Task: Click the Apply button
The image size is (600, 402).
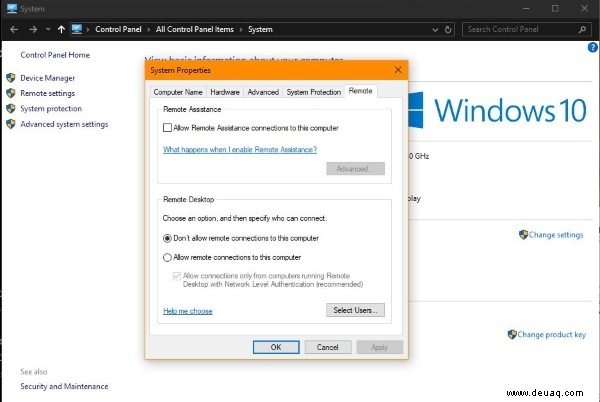Action: point(380,347)
